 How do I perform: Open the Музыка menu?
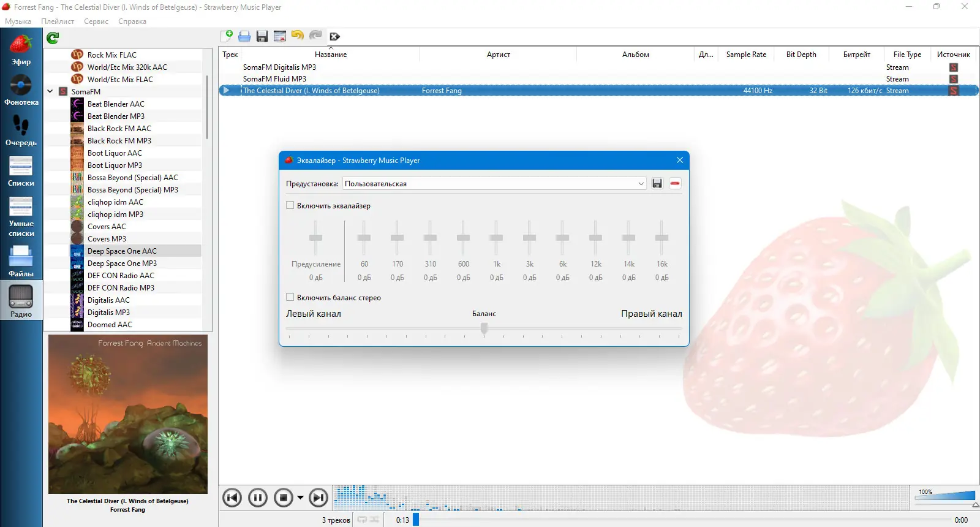pos(18,21)
